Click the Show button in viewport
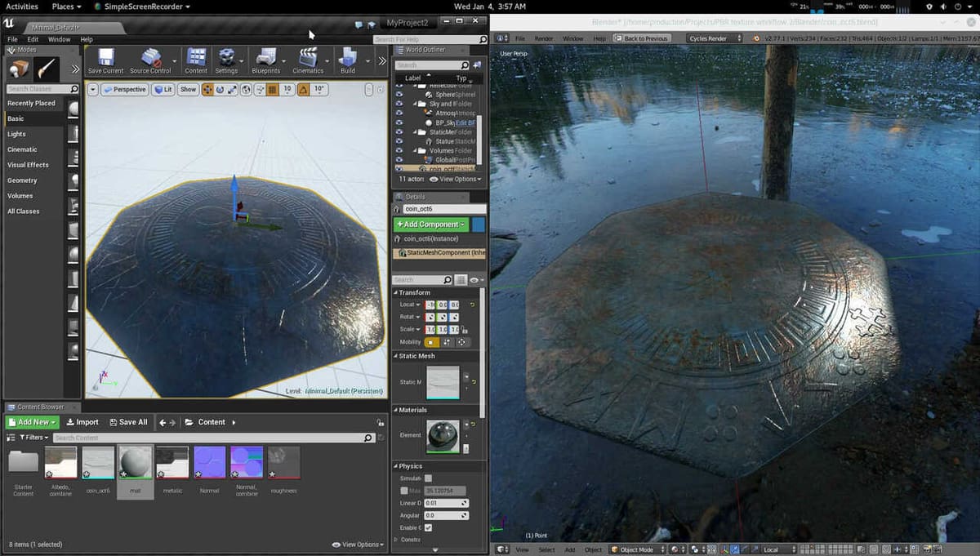This screenshot has width=980, height=556. click(x=188, y=89)
